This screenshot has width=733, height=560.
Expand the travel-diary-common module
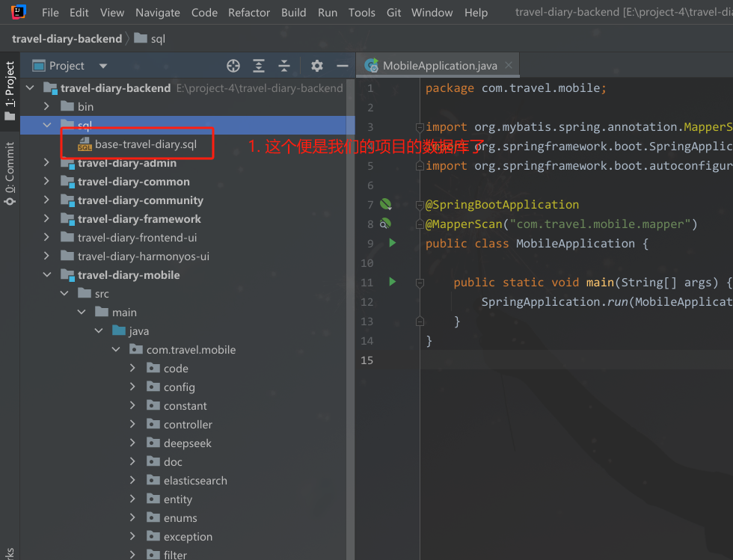coord(46,181)
